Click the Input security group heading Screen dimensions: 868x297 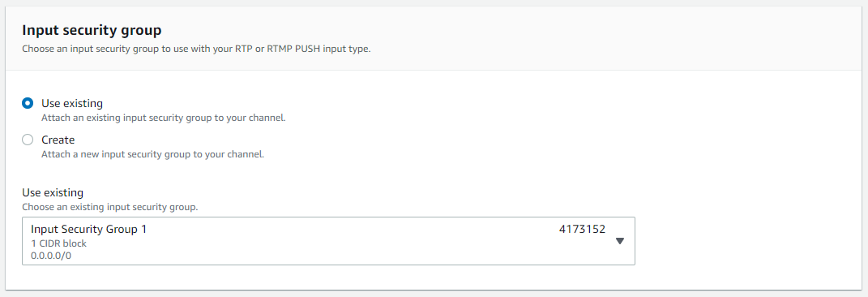[92, 30]
